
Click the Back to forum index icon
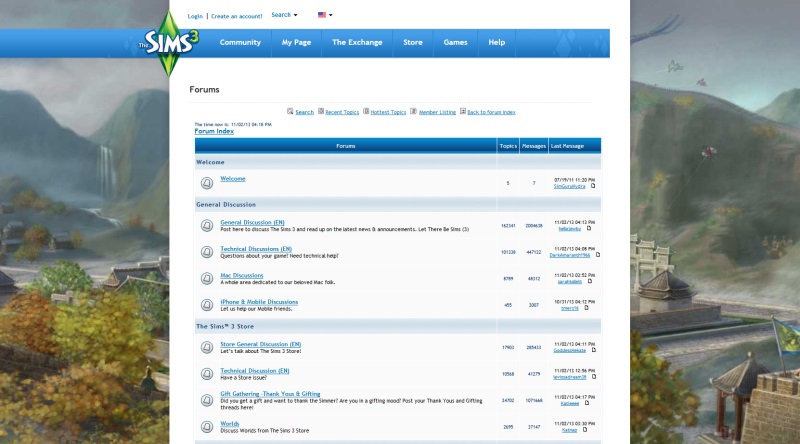point(463,111)
